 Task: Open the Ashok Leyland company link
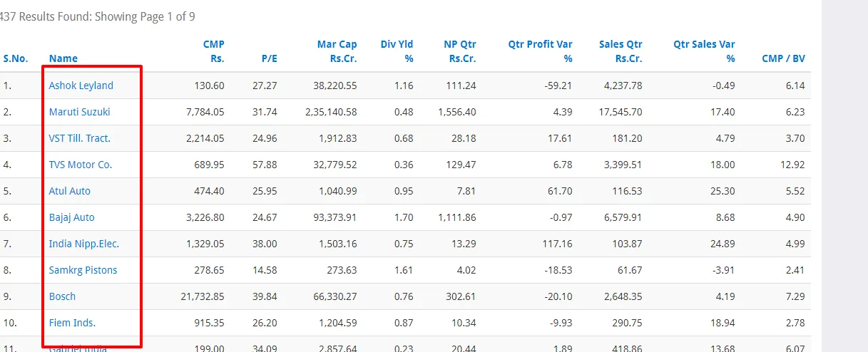click(x=81, y=86)
